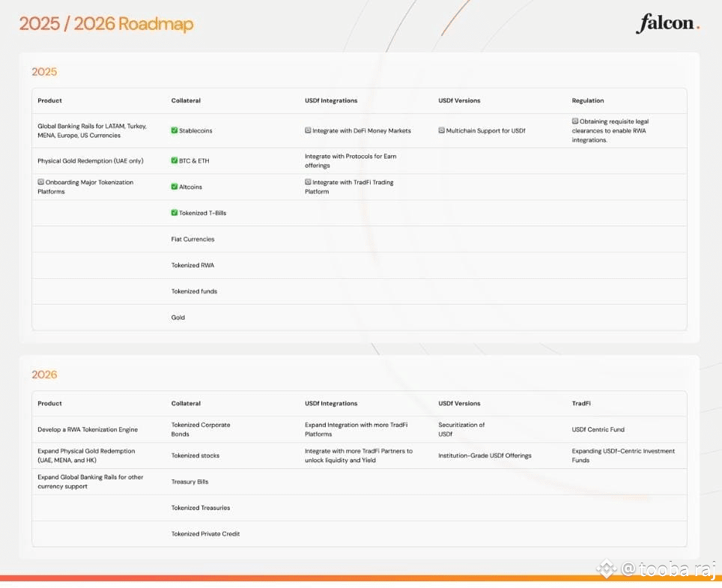Click 'Expand Global Banking Rails for other currency support'
The width and height of the screenshot is (722, 588).
[x=90, y=482]
